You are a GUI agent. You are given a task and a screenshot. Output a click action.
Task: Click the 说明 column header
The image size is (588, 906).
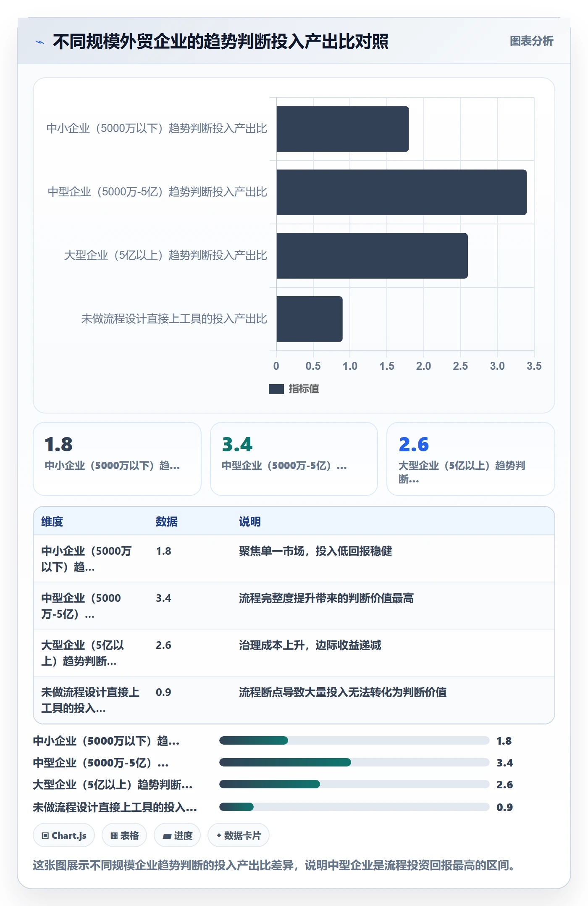coord(250,521)
